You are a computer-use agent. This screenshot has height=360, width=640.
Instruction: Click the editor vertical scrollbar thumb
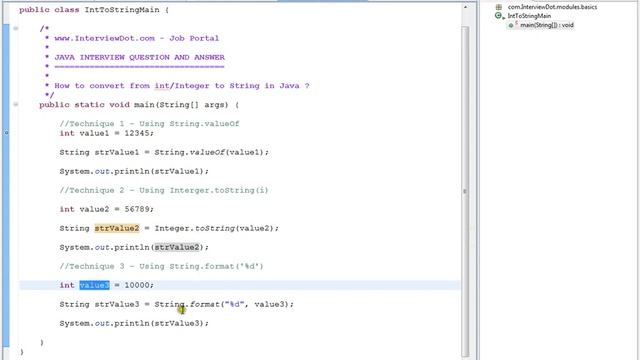point(465,191)
